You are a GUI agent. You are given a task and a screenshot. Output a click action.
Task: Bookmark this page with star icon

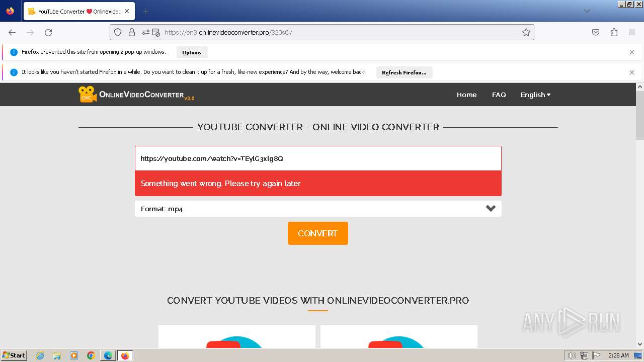[526, 32]
